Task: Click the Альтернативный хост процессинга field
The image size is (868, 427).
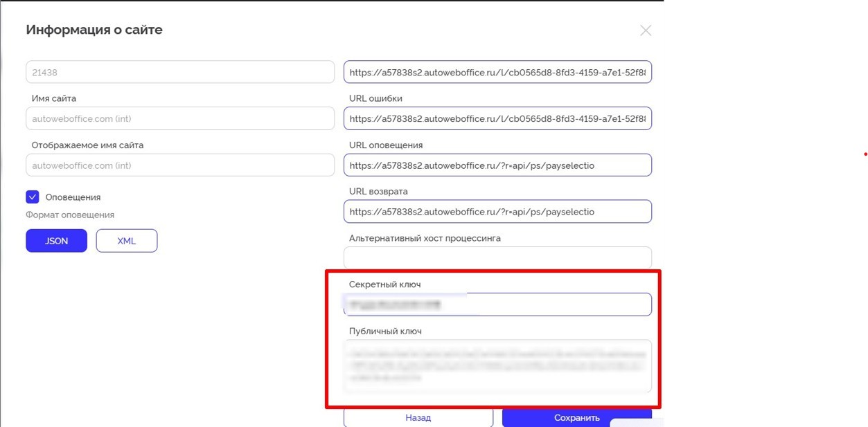Action: [497, 257]
